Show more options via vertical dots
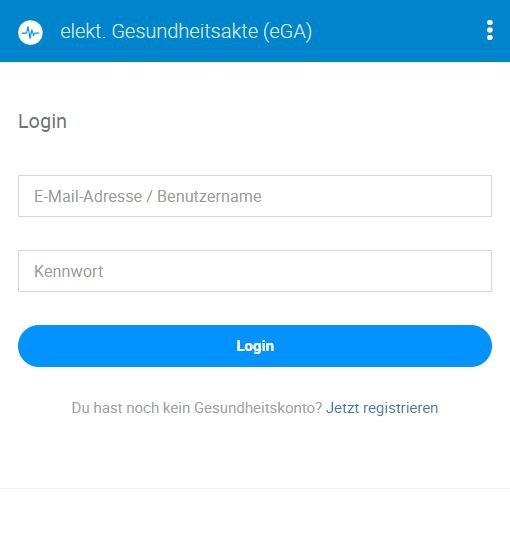510x547 pixels. pyautogui.click(x=490, y=30)
